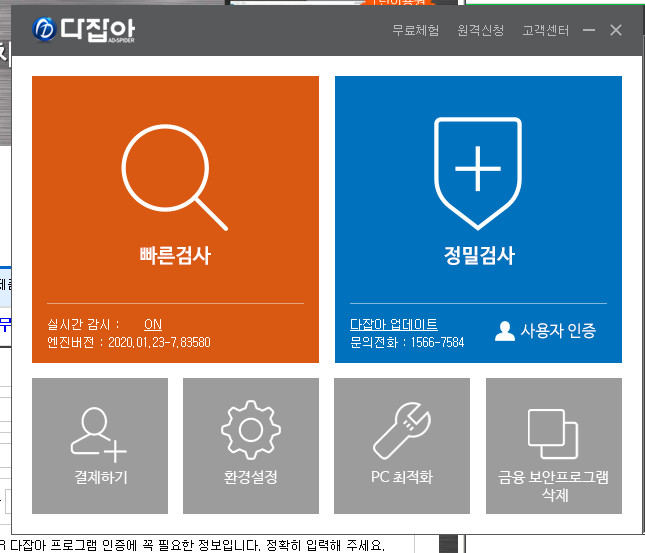Open PC 최적화 wrench icon
This screenshot has height=553, width=645.
pyautogui.click(x=402, y=431)
